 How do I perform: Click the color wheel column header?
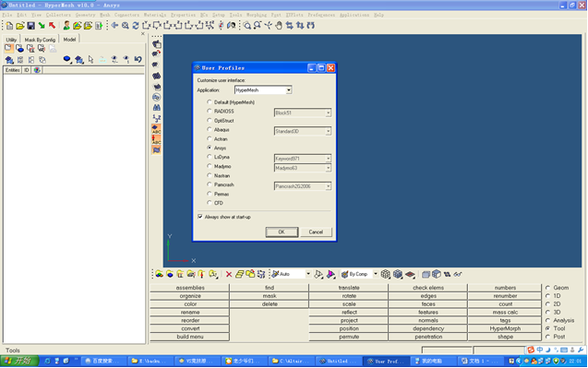[37, 70]
